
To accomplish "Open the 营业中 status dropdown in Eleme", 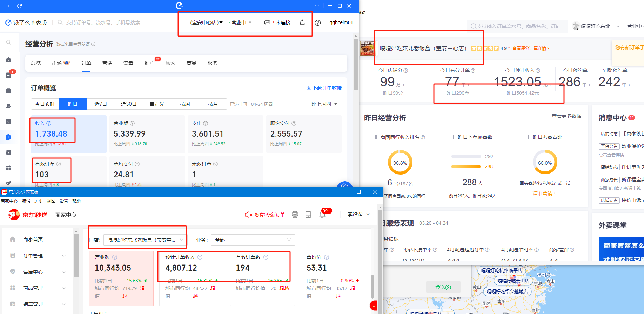I will click(240, 22).
